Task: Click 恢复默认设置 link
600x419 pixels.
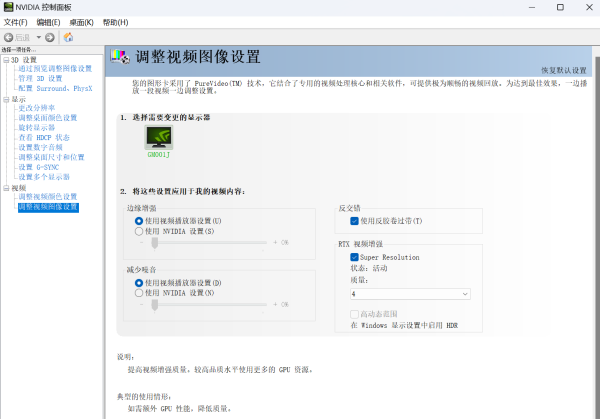Action: 564,70
